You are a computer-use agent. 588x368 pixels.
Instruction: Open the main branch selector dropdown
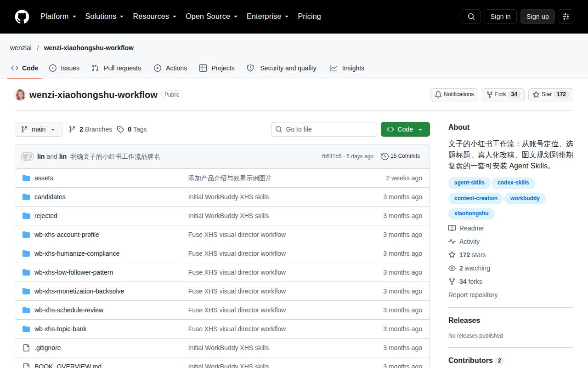click(39, 129)
